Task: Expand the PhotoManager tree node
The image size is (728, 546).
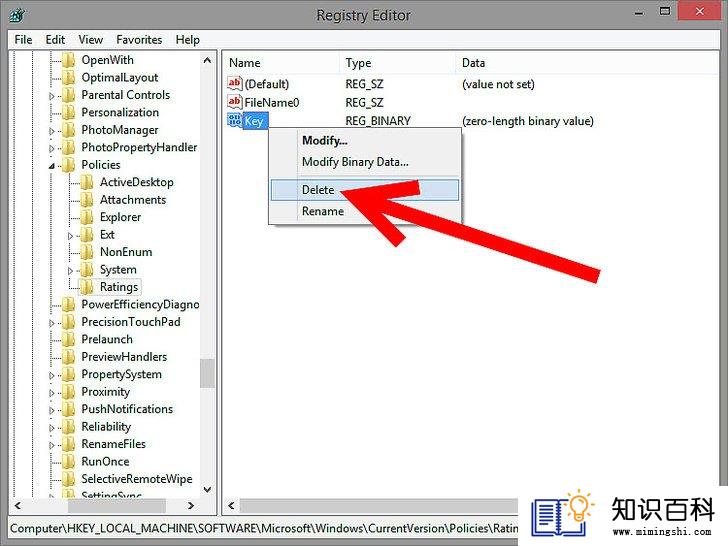Action: coord(52,131)
